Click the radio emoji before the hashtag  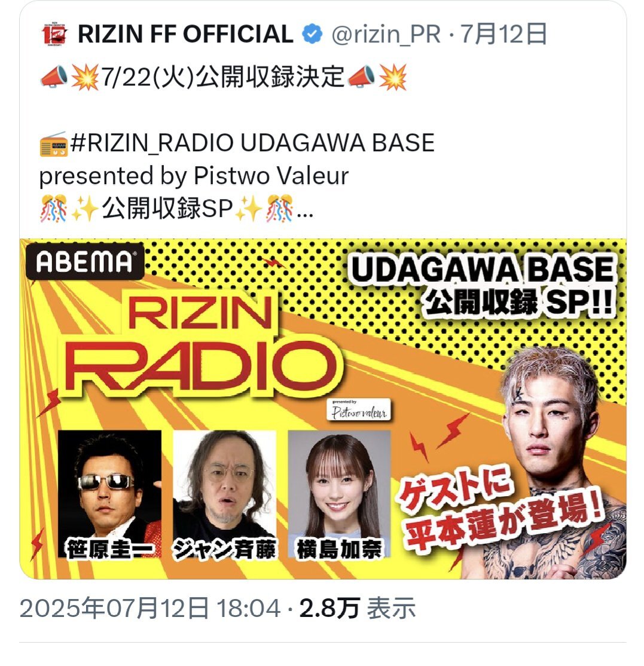pyautogui.click(x=54, y=143)
